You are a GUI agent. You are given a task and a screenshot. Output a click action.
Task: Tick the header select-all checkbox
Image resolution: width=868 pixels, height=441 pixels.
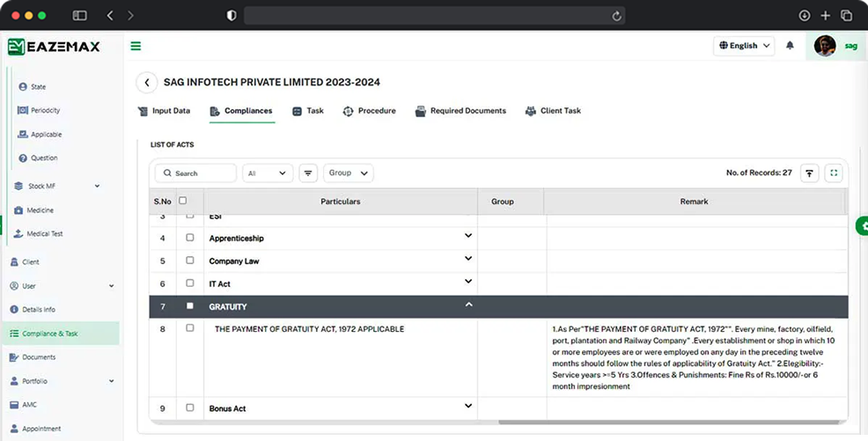[x=183, y=201]
